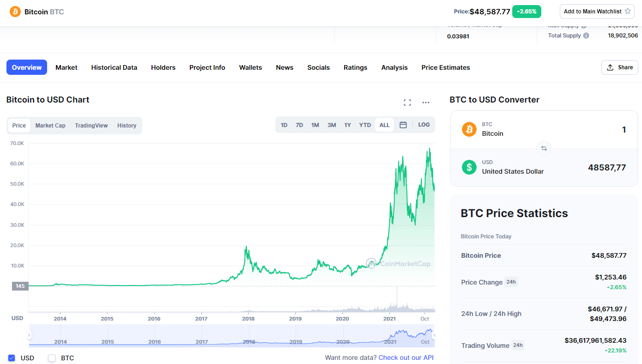
Task: Switch to the History chart tab
Action: coord(127,126)
